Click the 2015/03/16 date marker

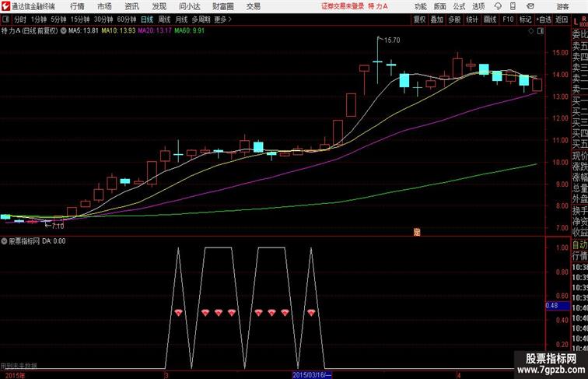(312, 375)
